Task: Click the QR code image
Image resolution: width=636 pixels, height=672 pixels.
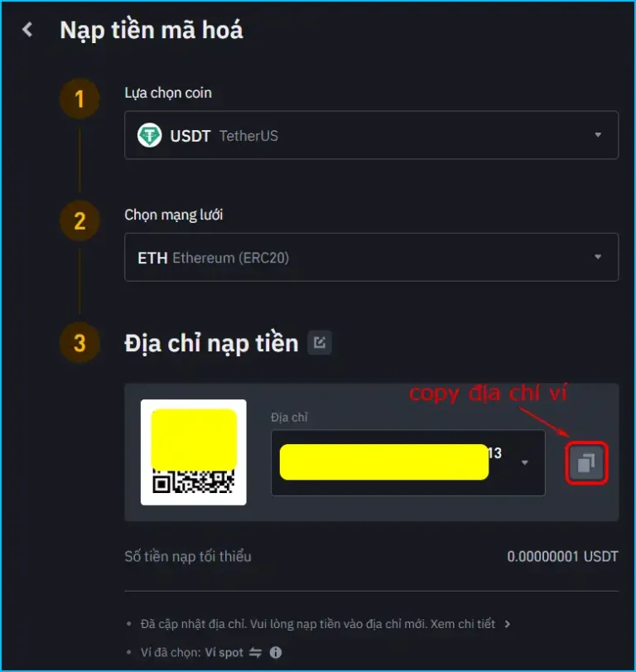Action: click(x=194, y=452)
